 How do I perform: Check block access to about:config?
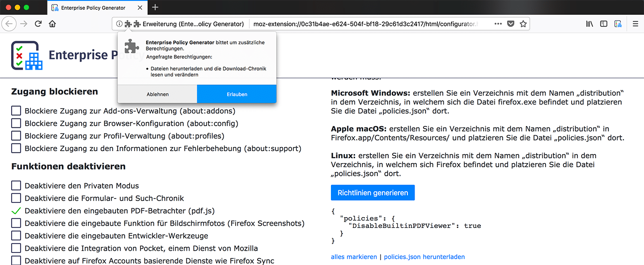[x=16, y=123]
